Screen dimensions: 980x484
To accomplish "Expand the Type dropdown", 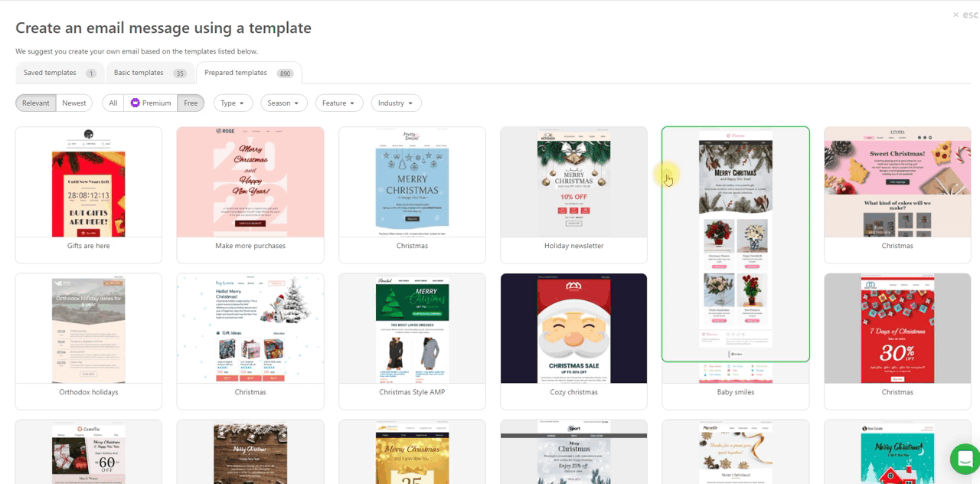I will pyautogui.click(x=233, y=103).
